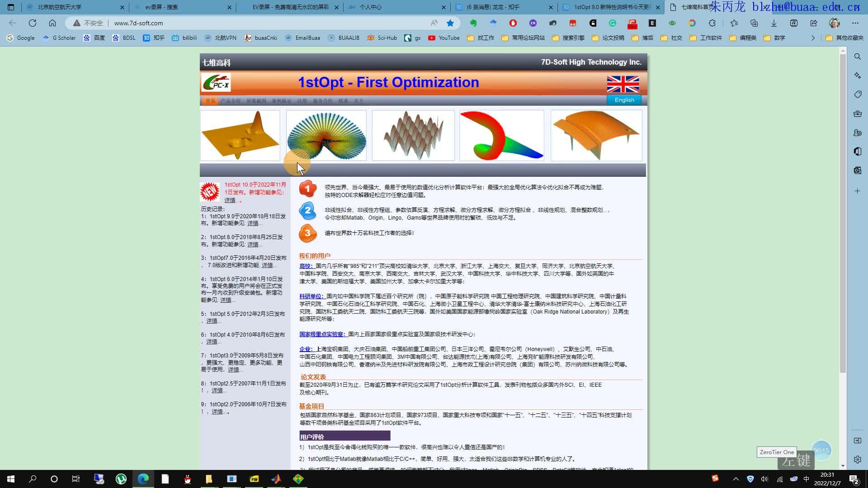
Task: Show more bookmarks with the chevron arrow
Action: tap(813, 38)
